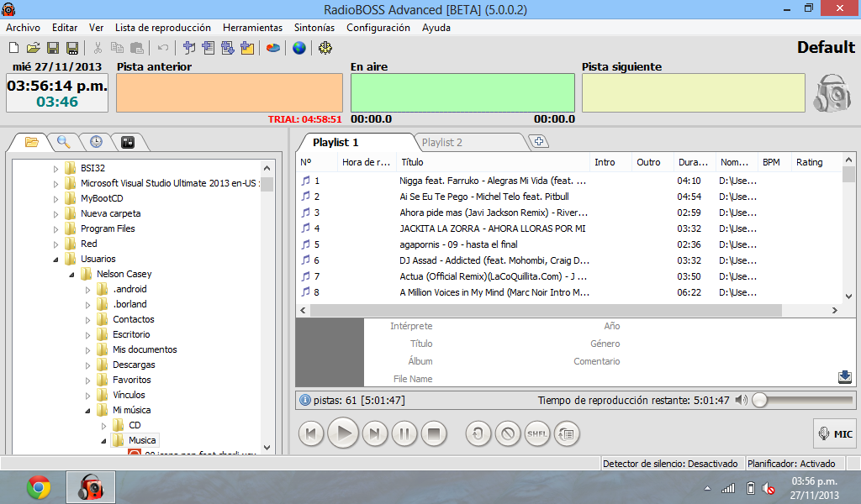Open Google Chrome from the taskbar
The height and width of the screenshot is (504, 861).
39,487
